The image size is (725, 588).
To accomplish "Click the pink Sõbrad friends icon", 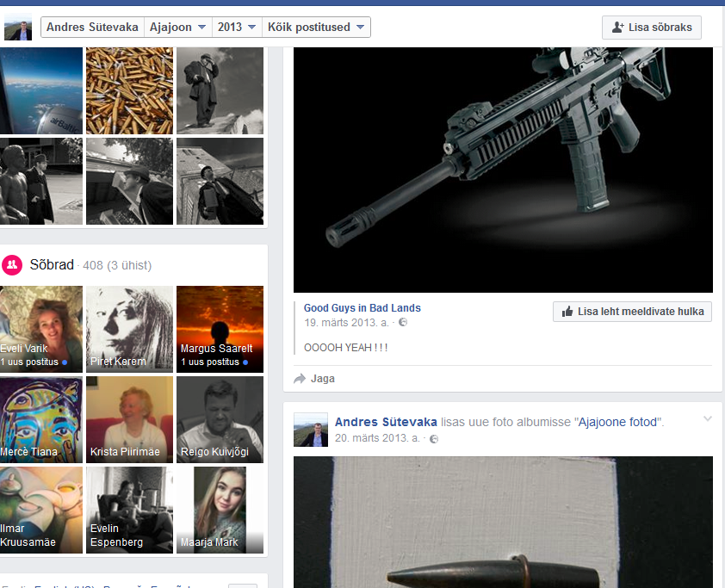I will click(x=12, y=265).
